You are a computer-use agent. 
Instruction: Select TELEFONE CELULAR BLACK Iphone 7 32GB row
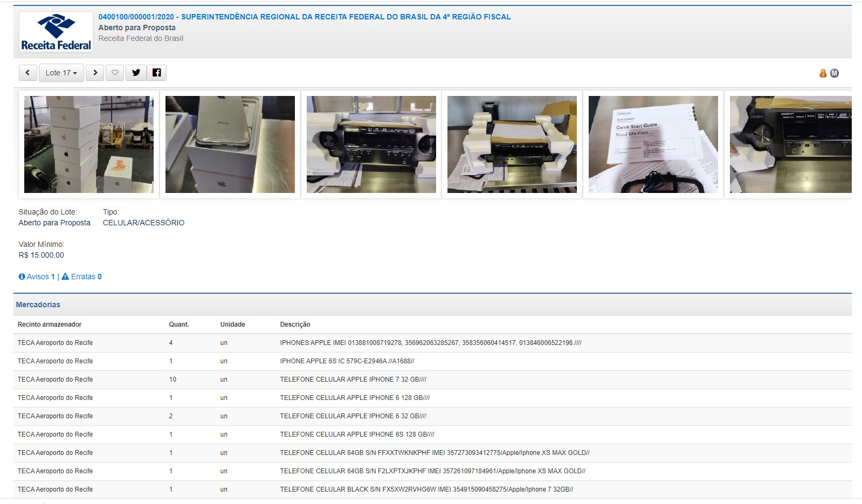(432, 489)
